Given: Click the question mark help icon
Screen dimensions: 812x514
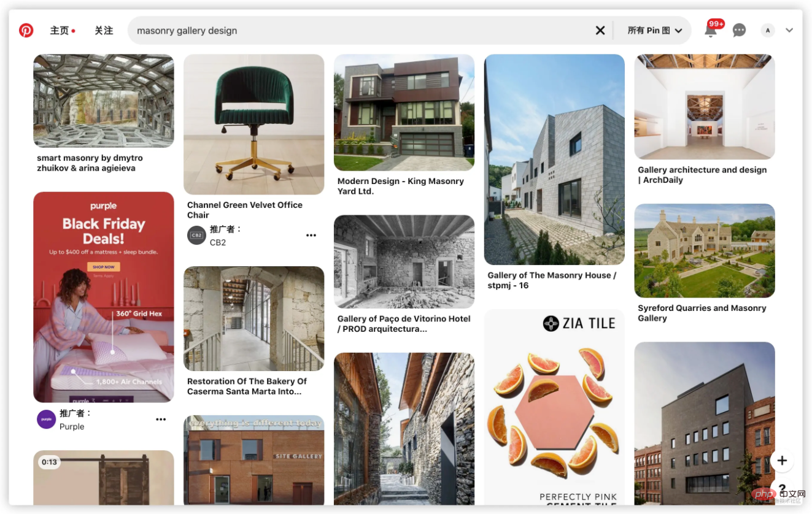Looking at the screenshot, I should pyautogui.click(x=782, y=489).
